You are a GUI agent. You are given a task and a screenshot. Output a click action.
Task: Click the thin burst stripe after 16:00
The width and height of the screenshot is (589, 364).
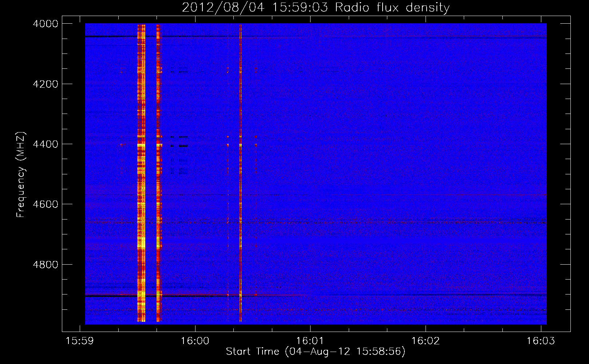(240, 173)
